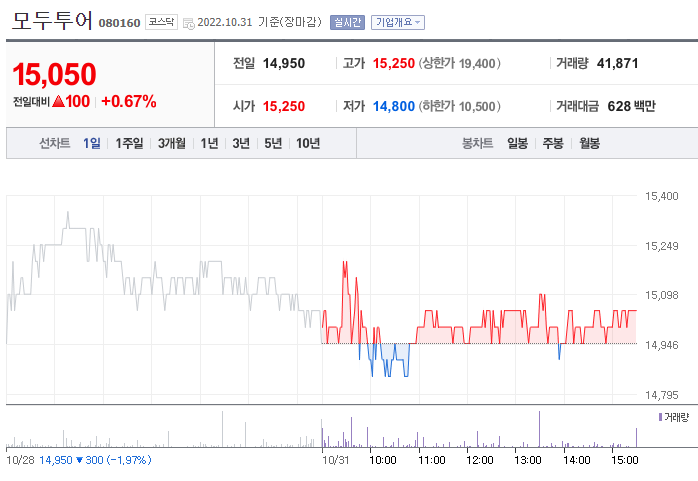The height and width of the screenshot is (481, 698).
Task: Click the calendar clock icon beside the date
Action: (x=189, y=23)
